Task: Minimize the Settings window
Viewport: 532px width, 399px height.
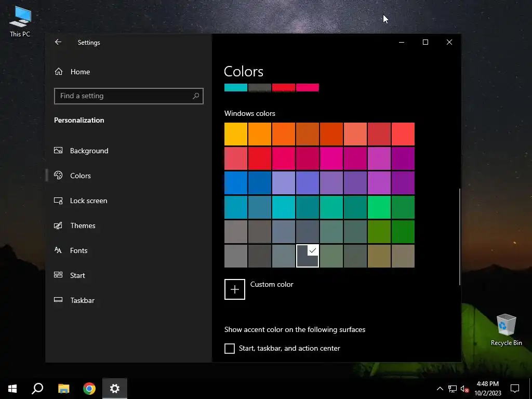Action: pos(402,42)
